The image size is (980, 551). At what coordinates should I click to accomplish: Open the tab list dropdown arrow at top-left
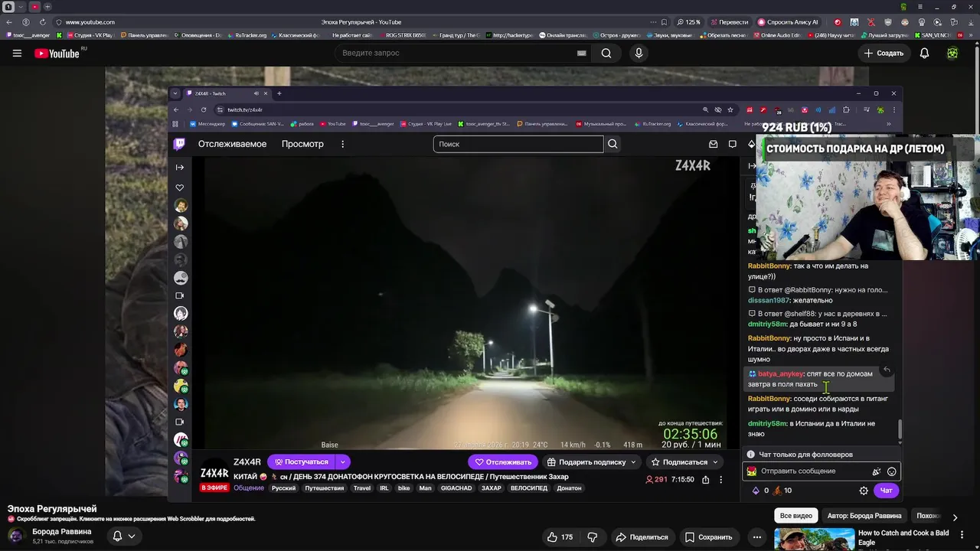tap(21, 7)
